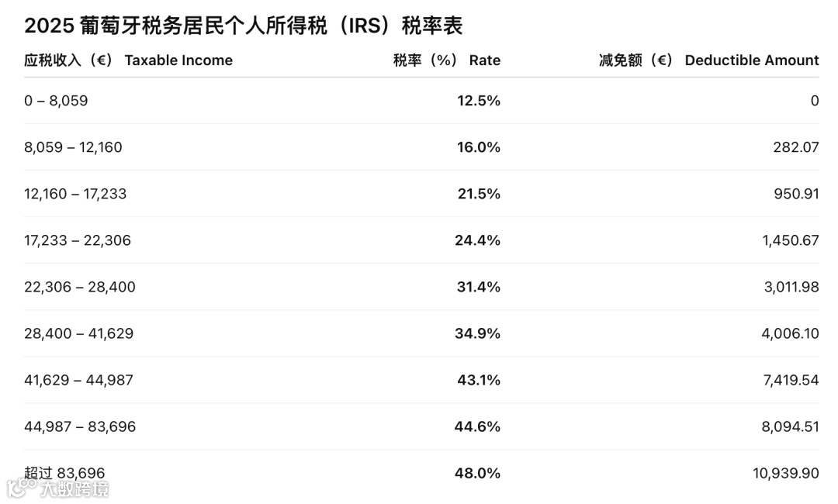This screenshot has width=838, height=504.
Task: Click the 16.0% rate value
Action: (478, 147)
